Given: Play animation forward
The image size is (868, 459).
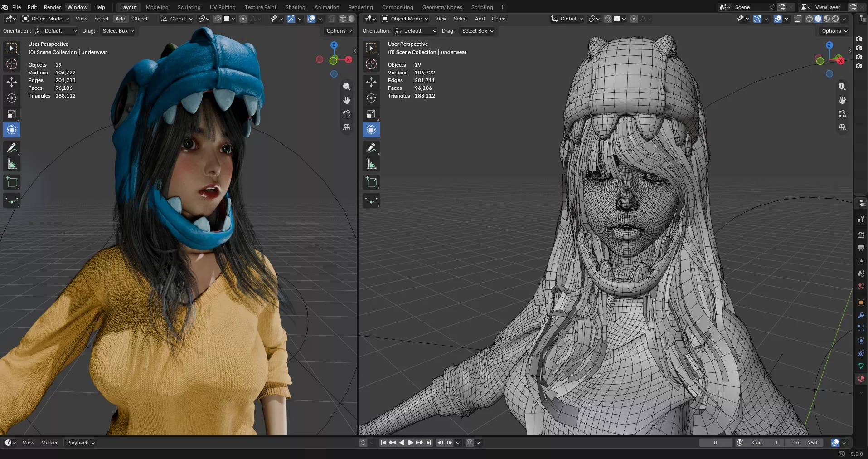Looking at the screenshot, I should click(x=411, y=443).
